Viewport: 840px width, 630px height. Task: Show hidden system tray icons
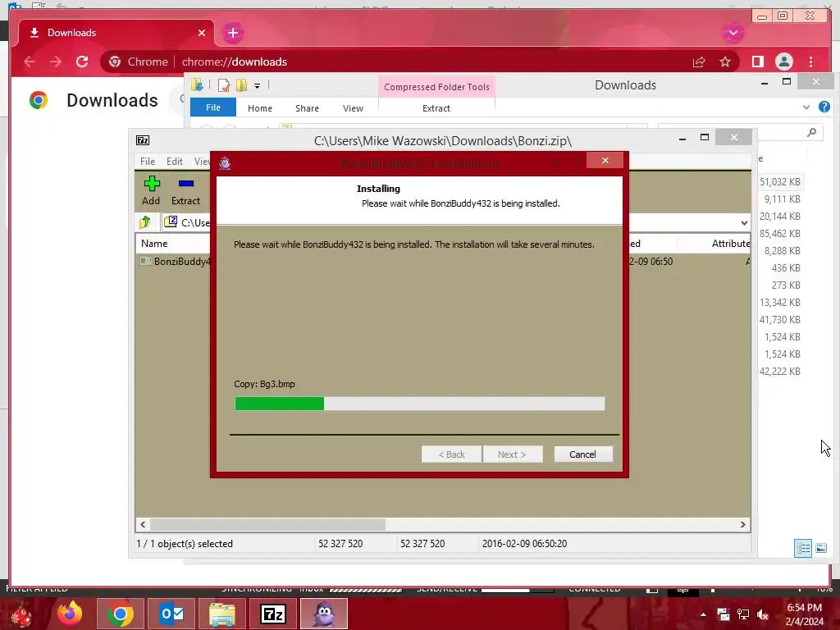[703, 614]
